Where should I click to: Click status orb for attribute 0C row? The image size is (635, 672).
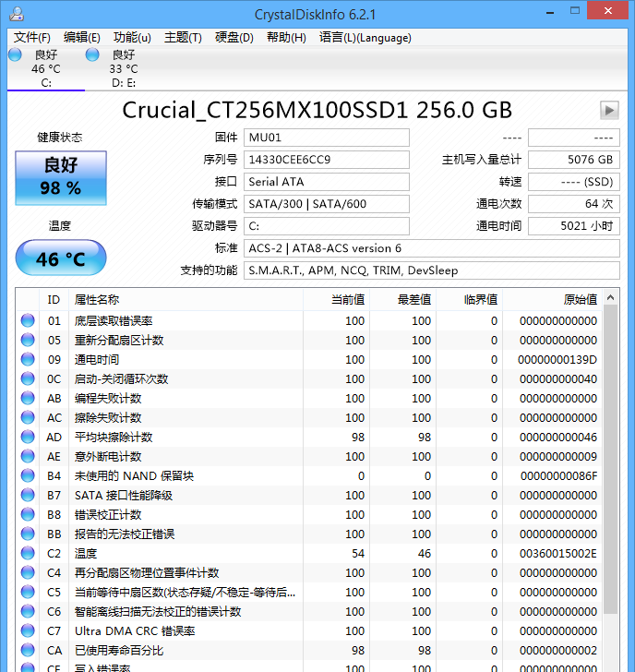pos(28,378)
